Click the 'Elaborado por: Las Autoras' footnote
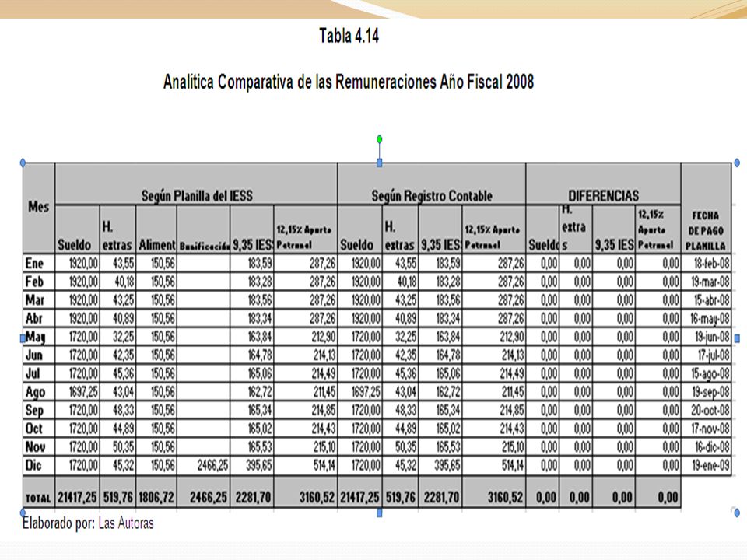 coord(88,523)
